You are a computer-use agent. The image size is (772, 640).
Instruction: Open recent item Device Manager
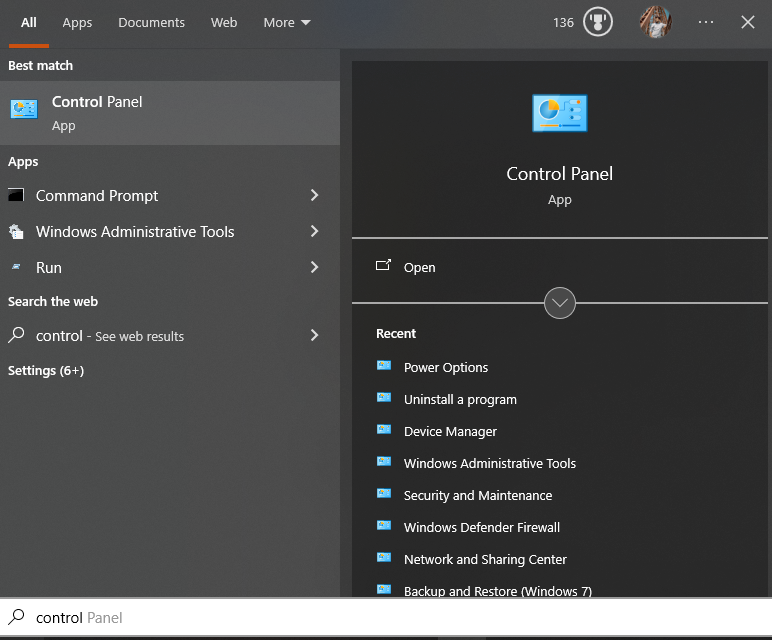coord(450,432)
